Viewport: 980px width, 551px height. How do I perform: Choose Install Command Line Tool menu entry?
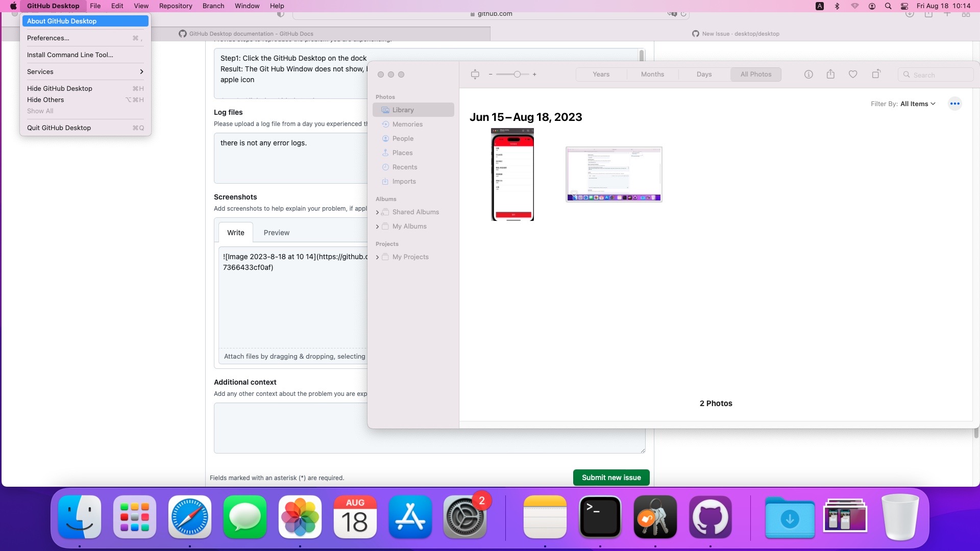[x=70, y=55]
